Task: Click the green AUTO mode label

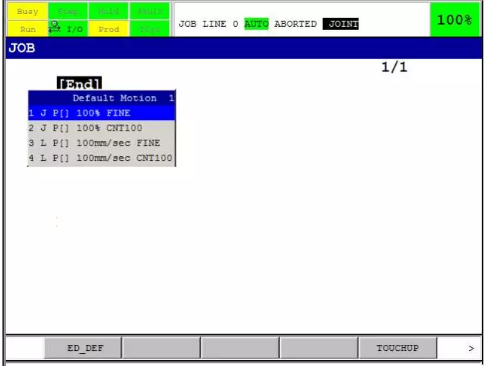Action: coord(256,24)
